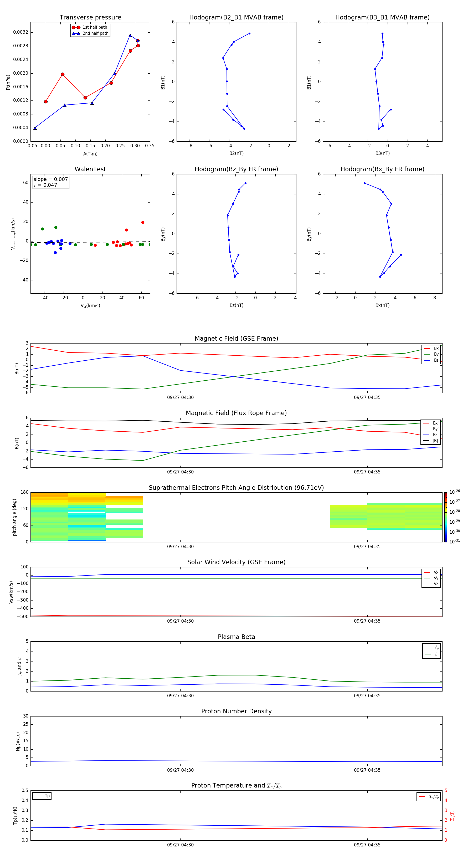This screenshot has height=868, width=473.
Task: Click the 'pitch angle (deg)' axis label
Action: pos(14,517)
